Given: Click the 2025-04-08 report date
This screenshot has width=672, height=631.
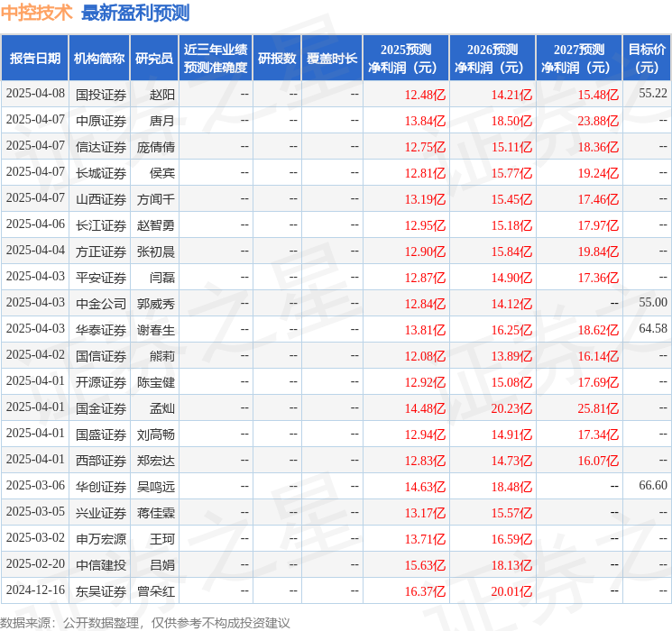Looking at the screenshot, I should click(x=35, y=93).
